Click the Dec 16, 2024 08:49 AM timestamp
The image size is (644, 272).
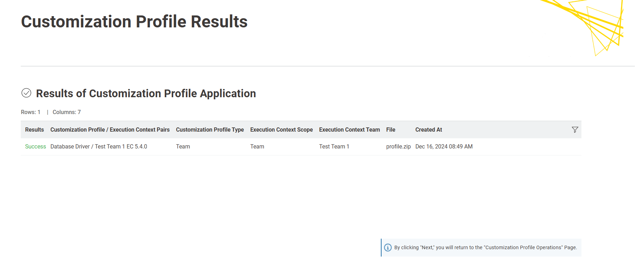[444, 147]
